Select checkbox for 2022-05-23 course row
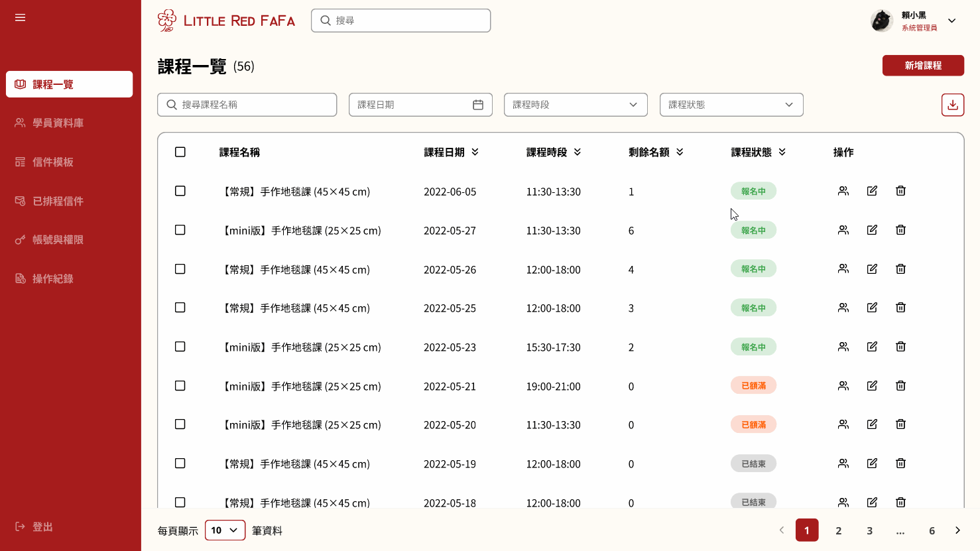The width and height of the screenshot is (980, 551). (180, 347)
